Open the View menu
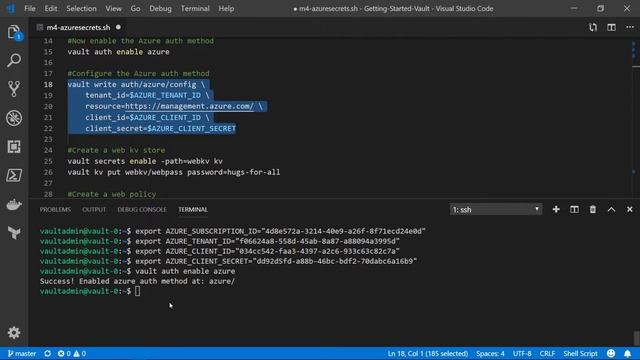Viewport: 640px width, 360px height. (113, 8)
